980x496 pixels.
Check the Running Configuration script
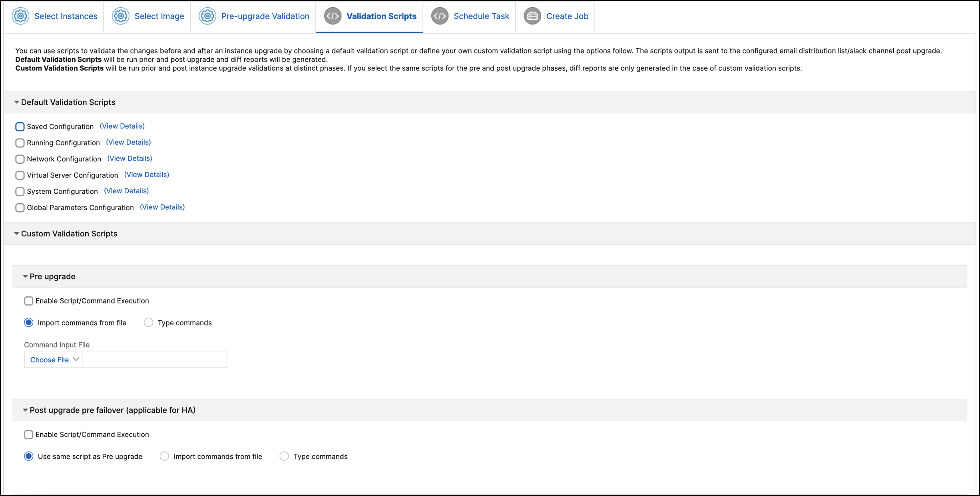(20, 143)
